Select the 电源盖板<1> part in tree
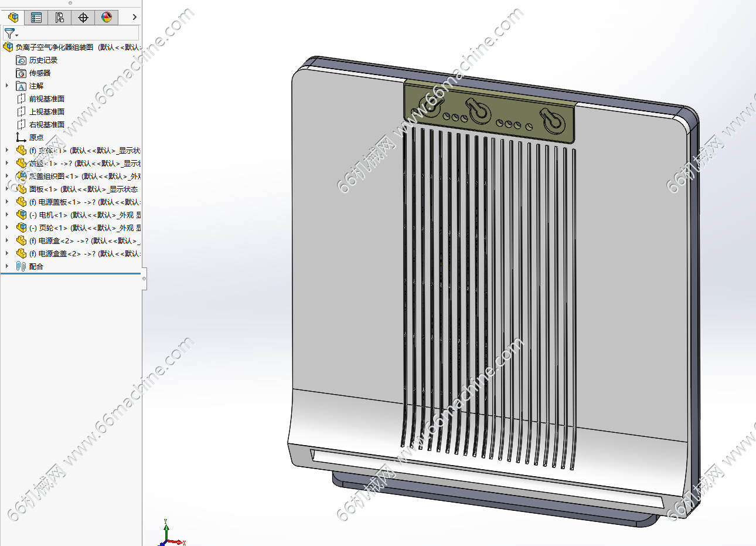The height and width of the screenshot is (546, 756). tap(59, 202)
